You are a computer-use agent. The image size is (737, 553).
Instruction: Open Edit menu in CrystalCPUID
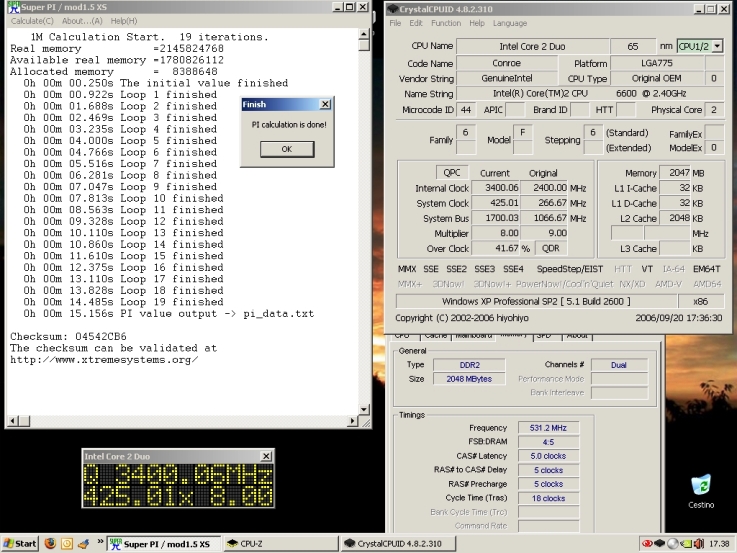click(416, 23)
